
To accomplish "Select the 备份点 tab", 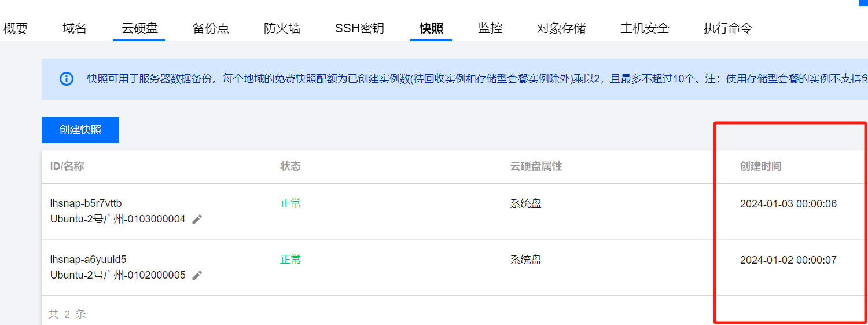I will (211, 28).
